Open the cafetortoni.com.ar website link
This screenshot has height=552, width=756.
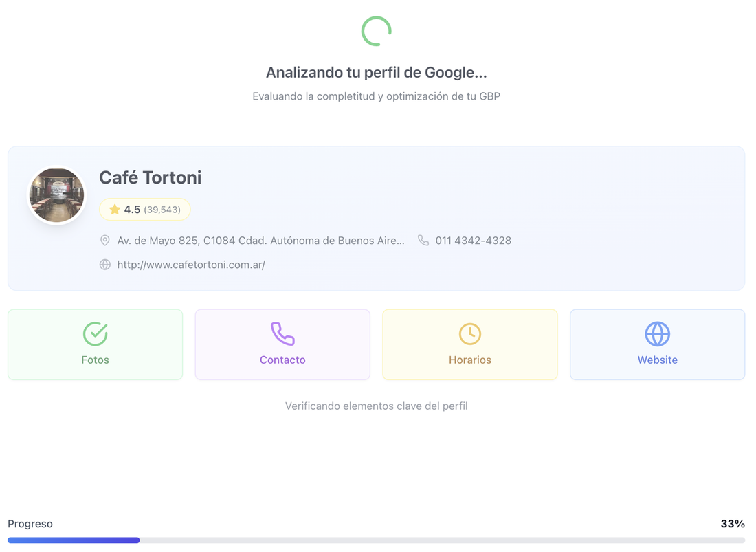point(191,264)
